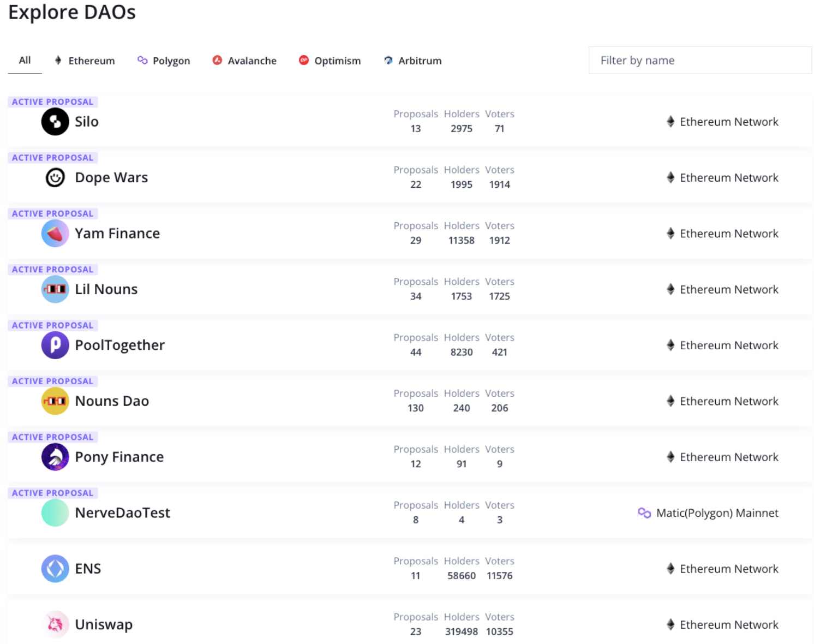Choose the Arbitrum network tab
This screenshot has width=814, height=644.
coord(413,61)
